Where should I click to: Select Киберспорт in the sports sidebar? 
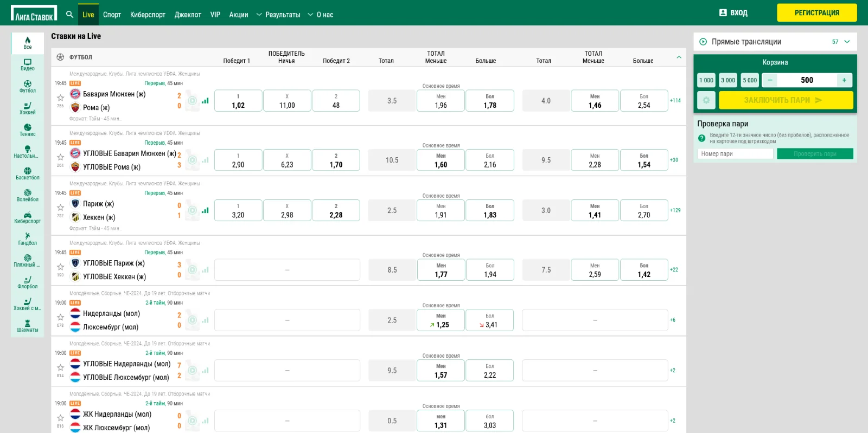[x=28, y=217]
